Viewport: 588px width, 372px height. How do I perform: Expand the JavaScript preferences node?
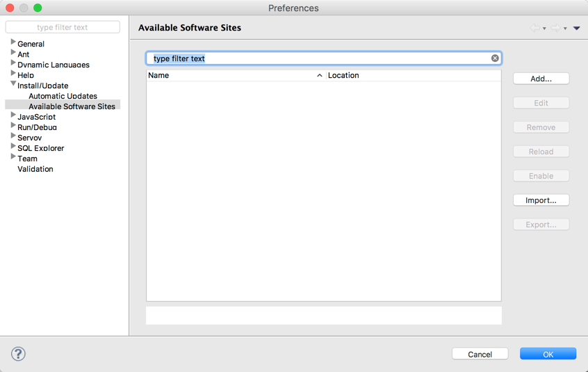(x=13, y=116)
